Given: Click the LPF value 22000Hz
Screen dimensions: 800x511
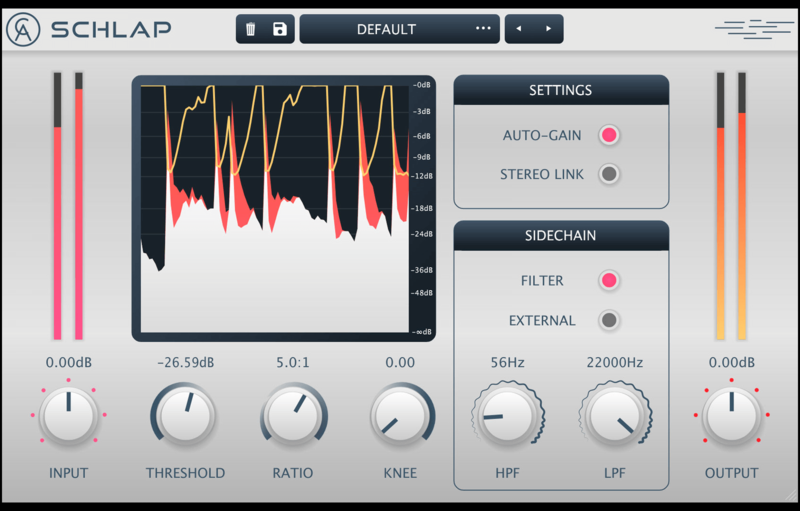Looking at the screenshot, I should (615, 363).
